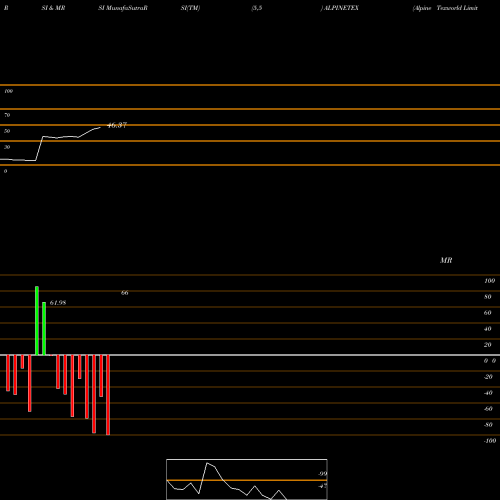500x500 pixels.
Task: Click the 100 label on MR axis
Action: (490, 281)
